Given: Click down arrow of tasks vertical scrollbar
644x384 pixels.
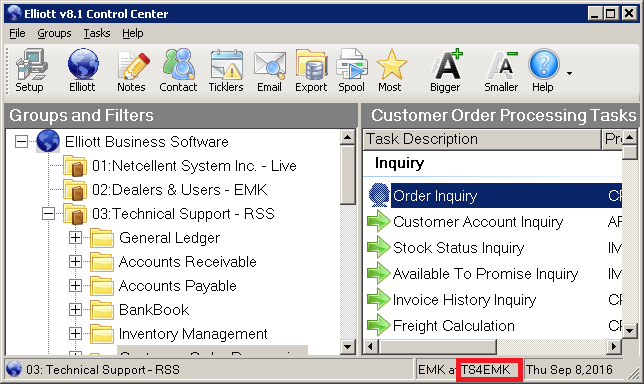Looking at the screenshot, I should point(630,330).
